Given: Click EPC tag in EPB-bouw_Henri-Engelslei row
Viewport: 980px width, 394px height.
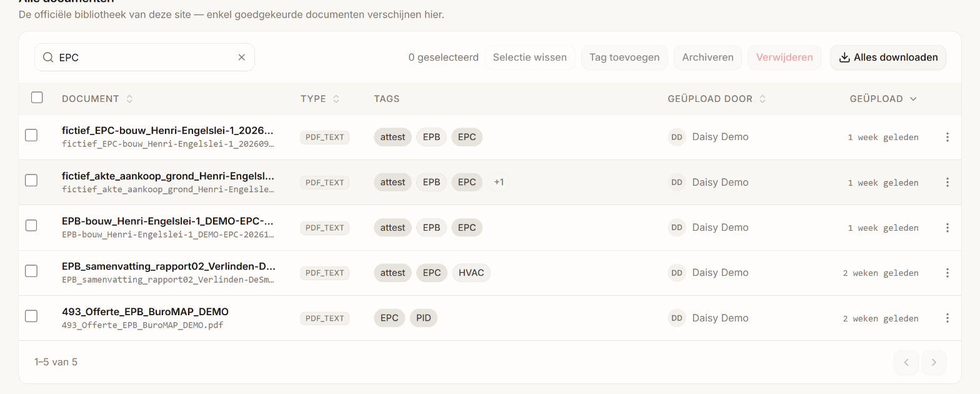Looking at the screenshot, I should (467, 228).
